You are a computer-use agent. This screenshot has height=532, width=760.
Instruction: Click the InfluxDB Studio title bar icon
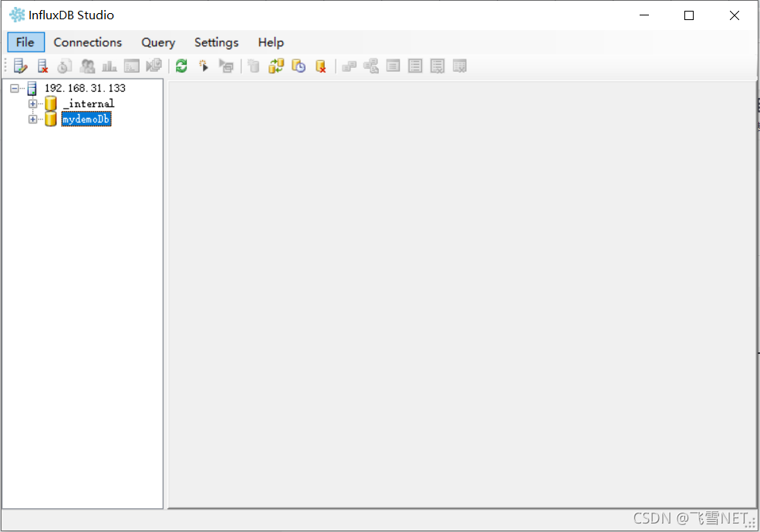(x=17, y=15)
